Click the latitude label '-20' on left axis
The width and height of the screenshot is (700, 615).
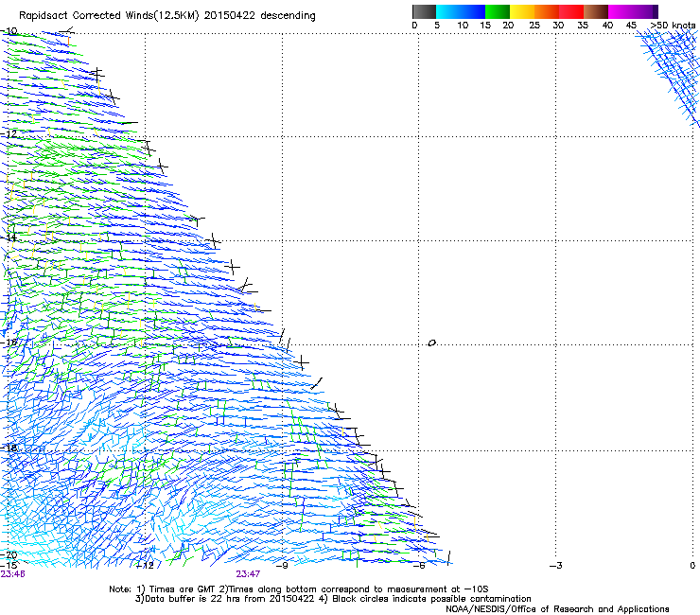coord(9,555)
